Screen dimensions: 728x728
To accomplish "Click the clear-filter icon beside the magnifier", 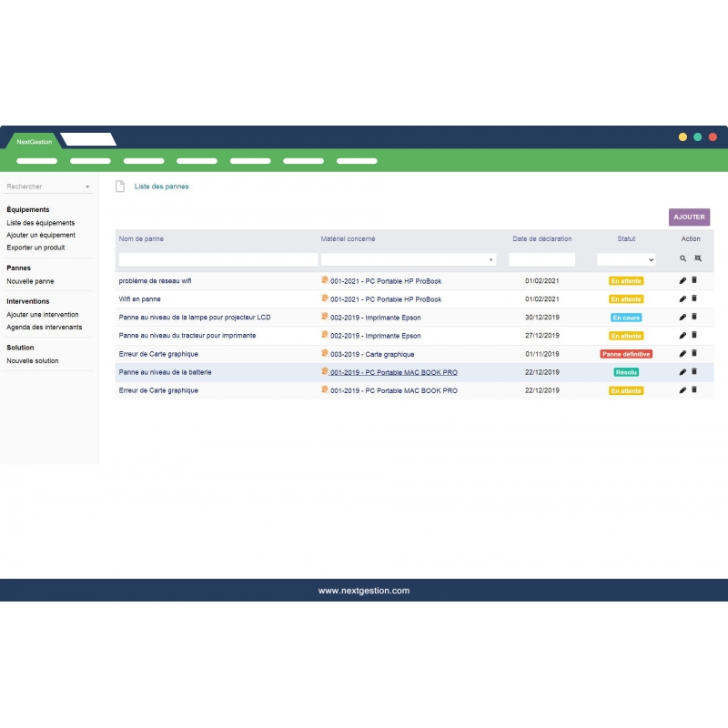I will pyautogui.click(x=697, y=258).
